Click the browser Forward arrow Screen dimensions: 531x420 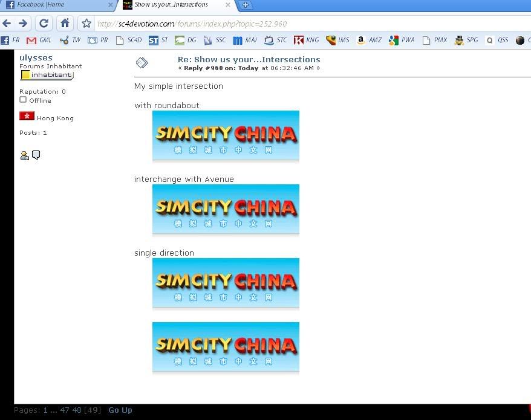(x=23, y=24)
